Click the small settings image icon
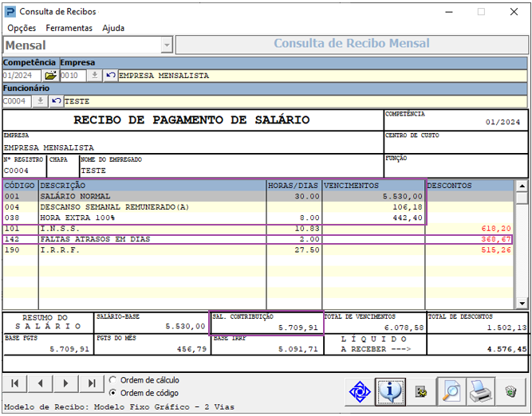The image size is (532, 416). tap(421, 392)
